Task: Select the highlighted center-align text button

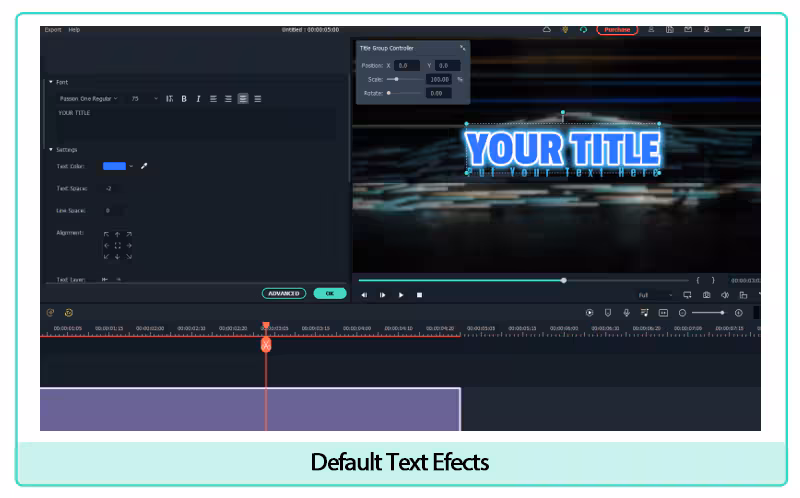Action: coord(243,99)
